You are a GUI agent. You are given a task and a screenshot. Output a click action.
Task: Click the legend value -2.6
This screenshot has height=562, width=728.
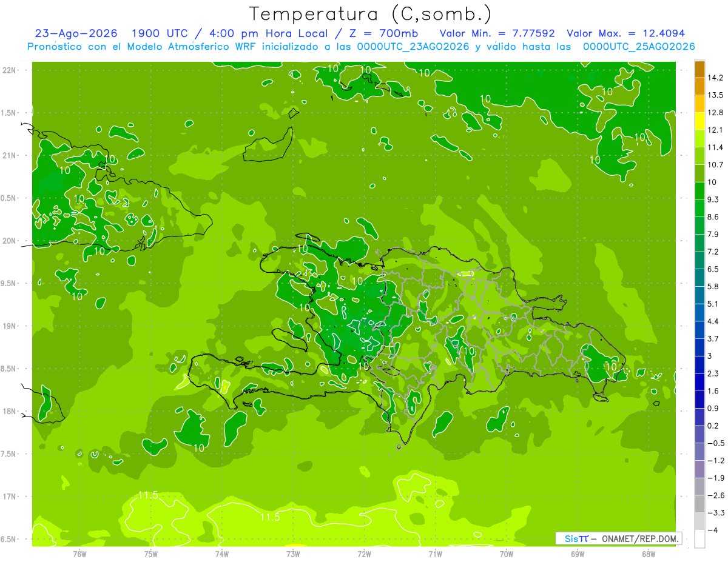pos(715,495)
